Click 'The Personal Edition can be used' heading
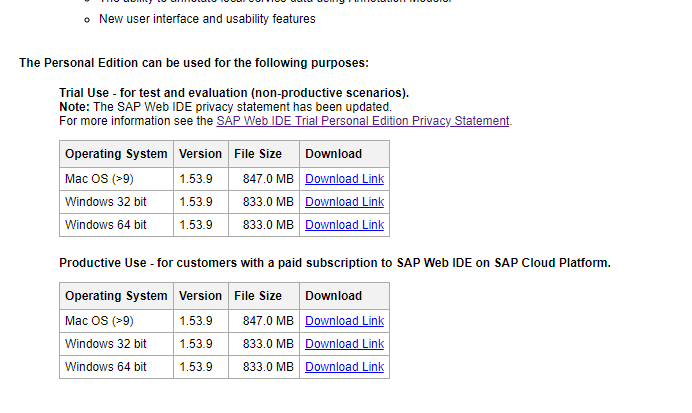The width and height of the screenshot is (692, 413). point(194,63)
